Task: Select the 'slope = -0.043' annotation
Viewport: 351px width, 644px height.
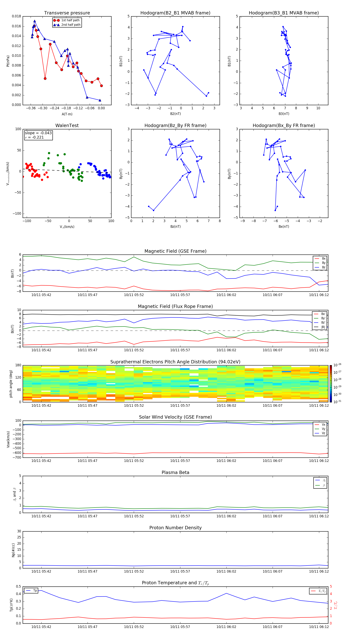Action: click(x=38, y=133)
